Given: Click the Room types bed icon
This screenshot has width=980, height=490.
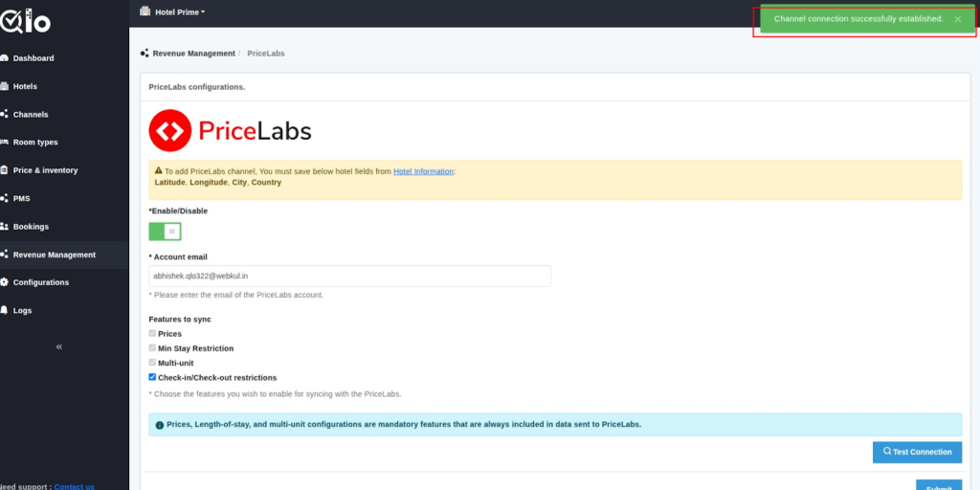Looking at the screenshot, I should click(x=5, y=143).
